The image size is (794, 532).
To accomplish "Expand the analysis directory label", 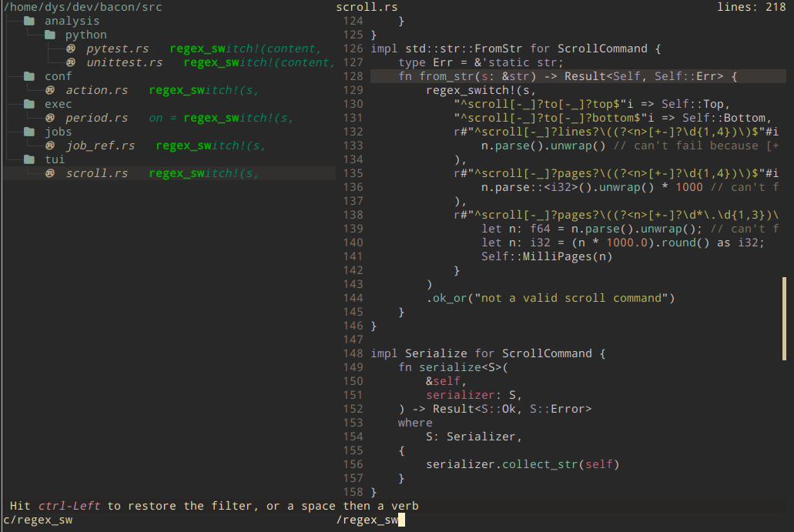I will 72,21.
